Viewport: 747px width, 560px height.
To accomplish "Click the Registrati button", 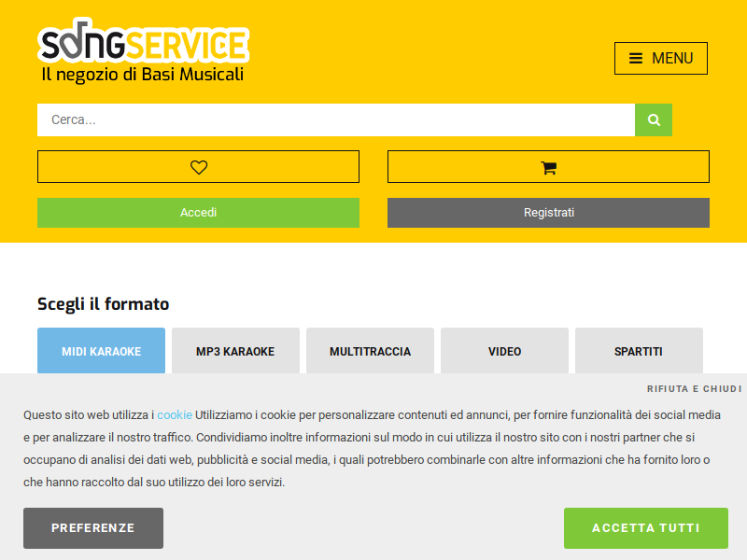I will coord(548,213).
